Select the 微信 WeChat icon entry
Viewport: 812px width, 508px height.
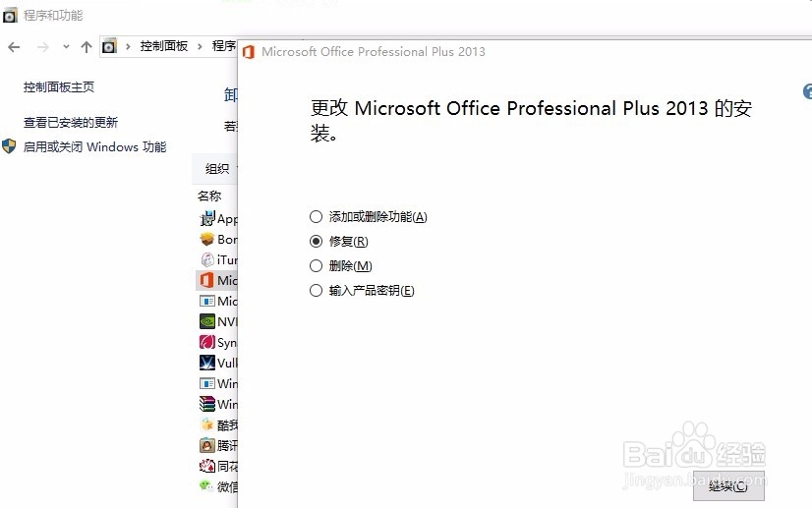[x=206, y=485]
